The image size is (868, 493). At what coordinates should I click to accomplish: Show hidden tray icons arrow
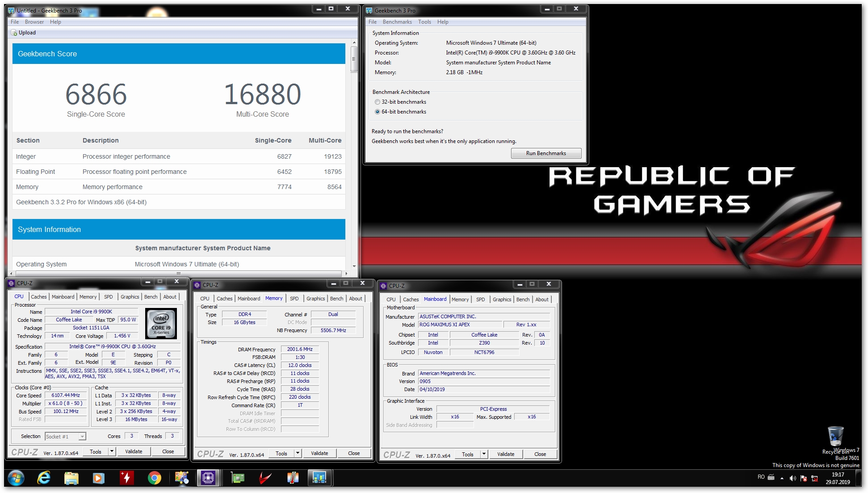tap(782, 478)
